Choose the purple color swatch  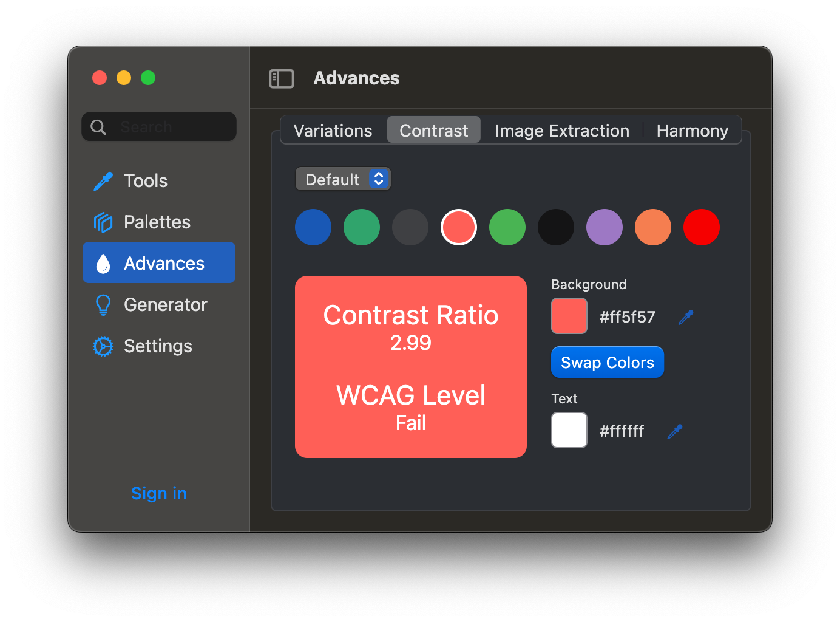pos(605,227)
